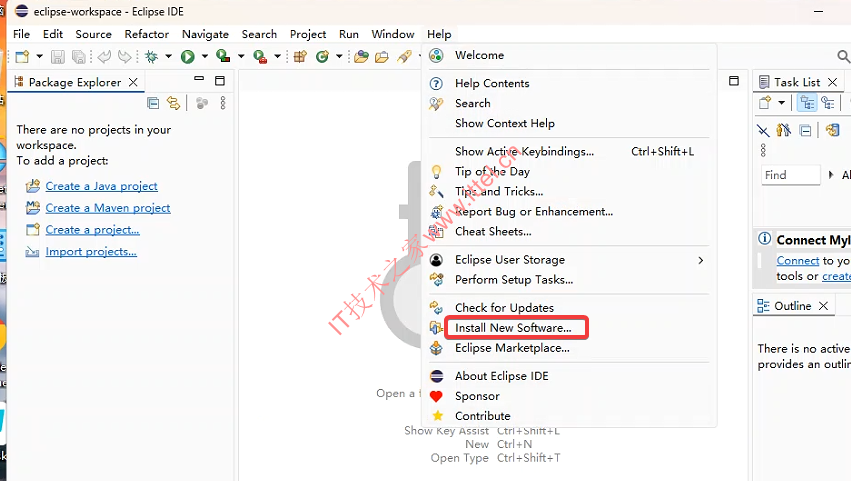
Task: Click the Create a project... link
Action: coord(92,230)
